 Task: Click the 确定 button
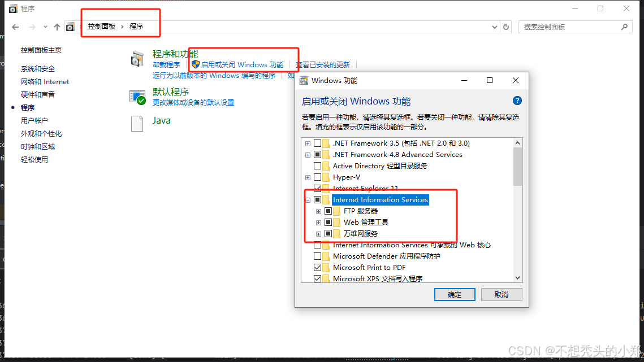(455, 294)
